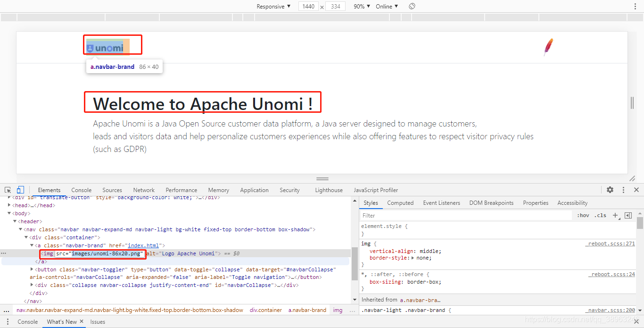Open the Application tab

click(254, 190)
